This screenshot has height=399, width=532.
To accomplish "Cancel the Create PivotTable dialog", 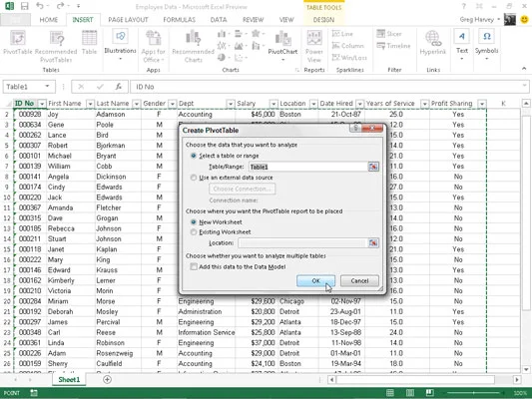I will pyautogui.click(x=359, y=280).
